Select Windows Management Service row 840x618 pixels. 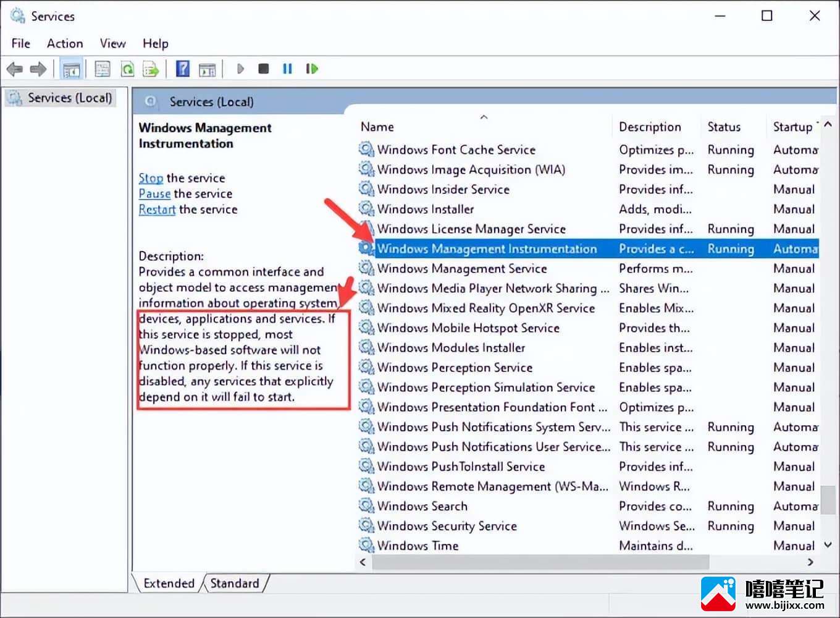click(588, 268)
